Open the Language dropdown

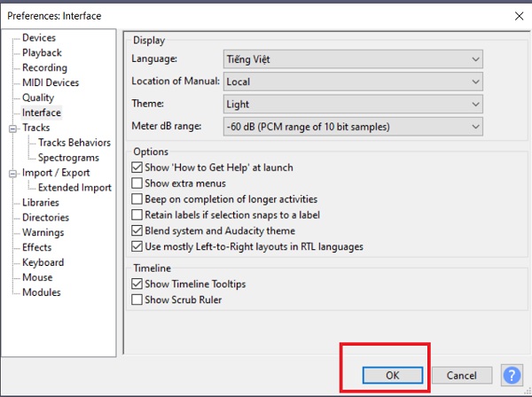pos(353,59)
